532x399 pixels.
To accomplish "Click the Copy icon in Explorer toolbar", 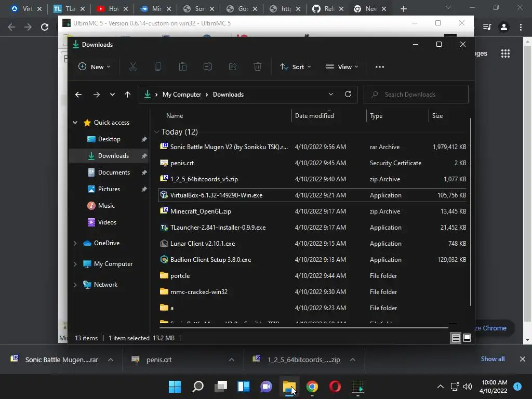I will point(158,67).
